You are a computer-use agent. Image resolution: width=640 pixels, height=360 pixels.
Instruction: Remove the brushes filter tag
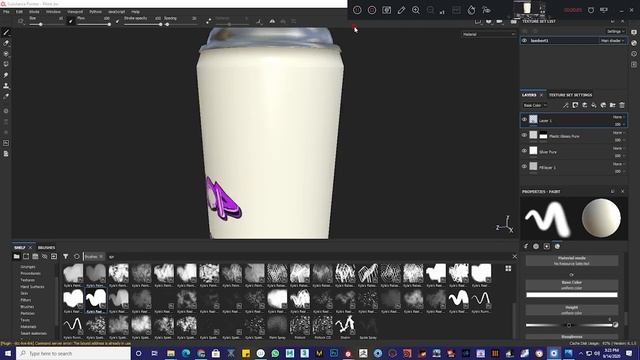(x=101, y=256)
